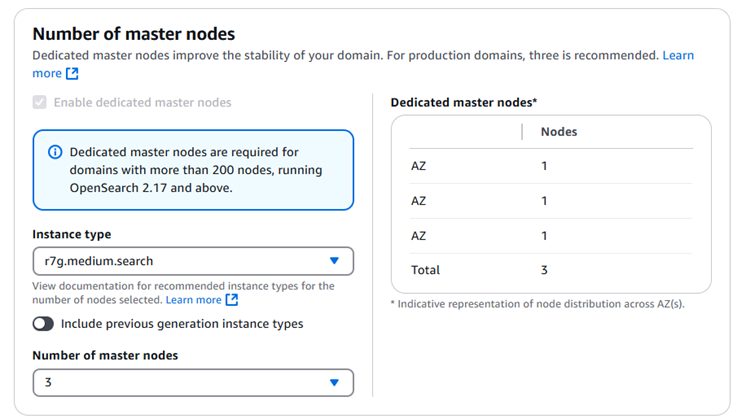Click the Total row showing 3 nodes
746x420 pixels.
click(x=550, y=270)
